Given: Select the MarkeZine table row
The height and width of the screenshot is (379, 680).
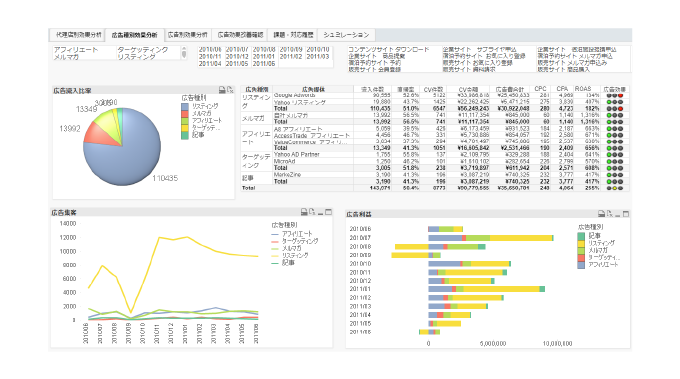Looking at the screenshot, I should [x=435, y=175].
